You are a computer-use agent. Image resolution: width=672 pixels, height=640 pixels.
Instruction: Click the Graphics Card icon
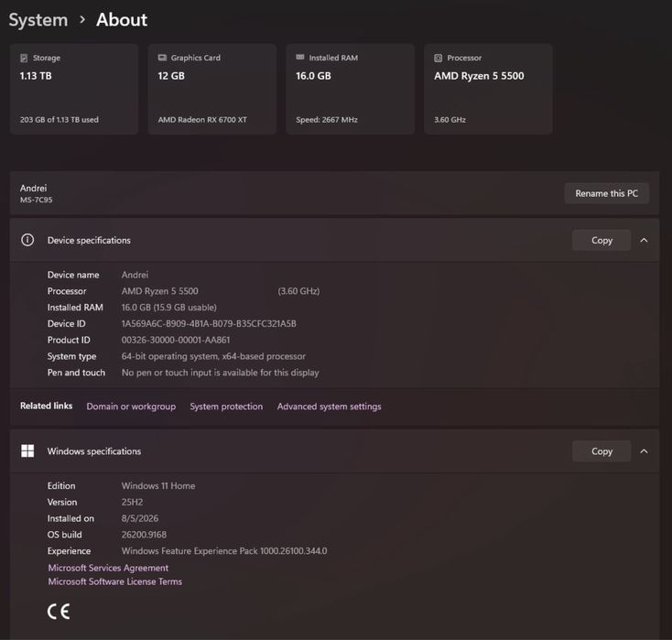point(162,58)
